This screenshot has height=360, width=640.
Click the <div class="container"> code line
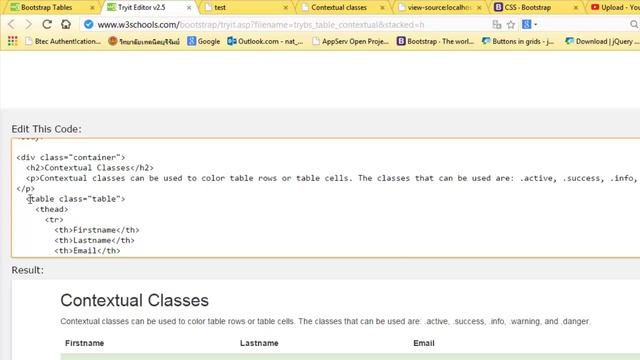(71, 157)
